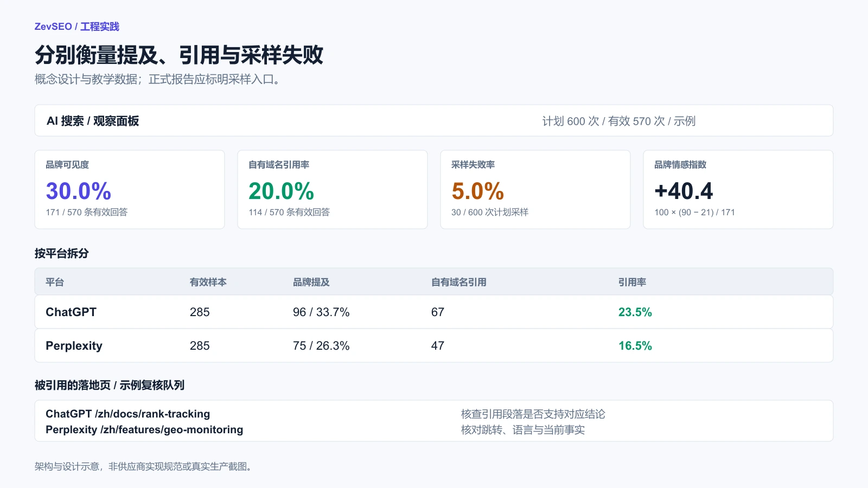The image size is (868, 488).
Task: Click the heading 分别衡量提及、引用与采样失败
Action: pyautogui.click(x=179, y=55)
